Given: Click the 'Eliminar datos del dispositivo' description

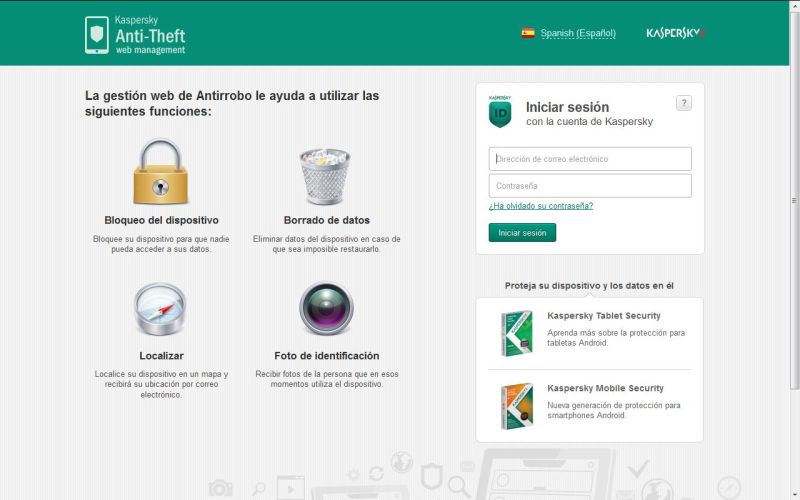Looking at the screenshot, I should 327,244.
